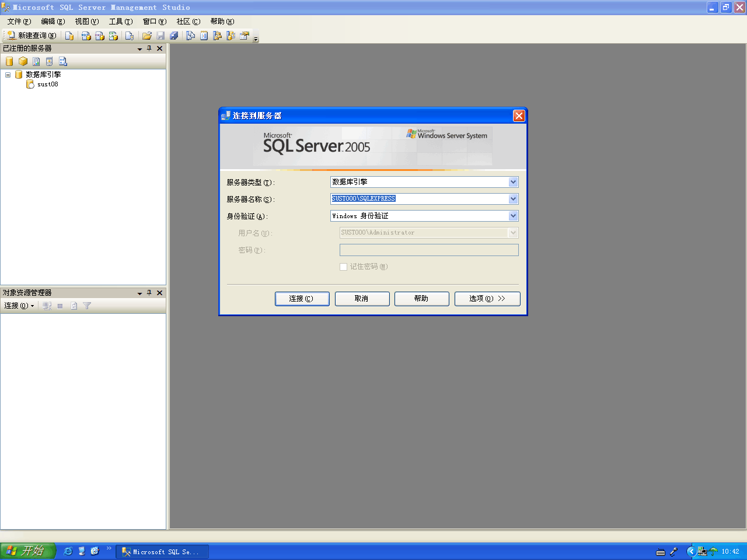Select the sust08 registered server

tap(48, 85)
